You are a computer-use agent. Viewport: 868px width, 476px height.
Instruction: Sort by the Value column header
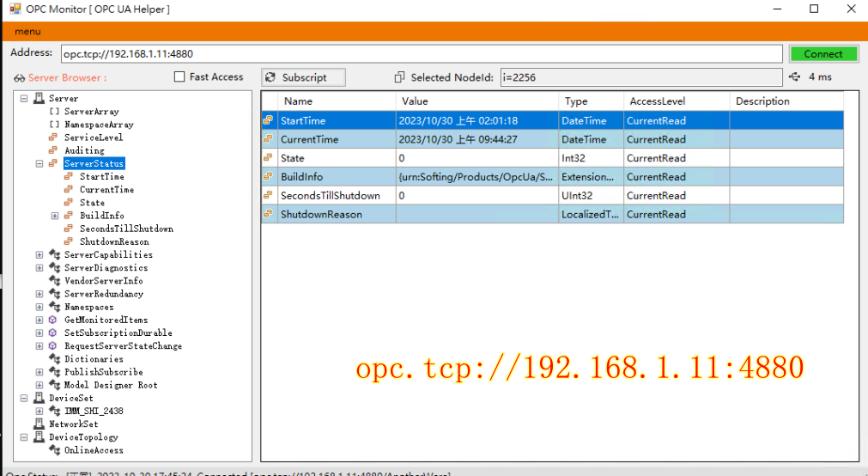[477, 101]
